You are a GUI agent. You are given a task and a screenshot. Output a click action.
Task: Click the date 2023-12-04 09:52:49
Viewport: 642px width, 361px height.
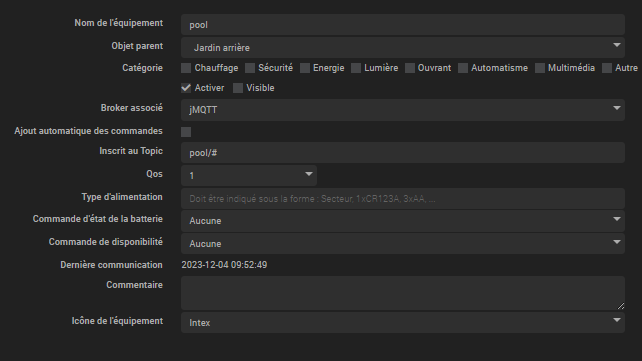[x=224, y=265]
